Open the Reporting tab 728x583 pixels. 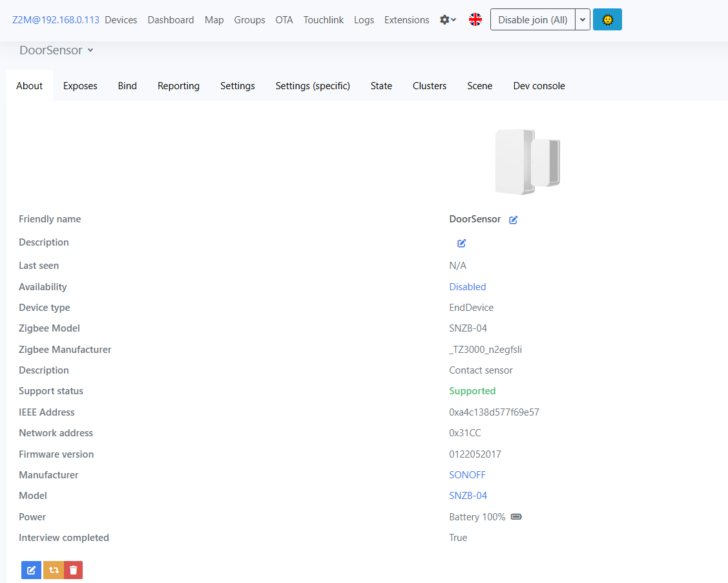point(179,86)
